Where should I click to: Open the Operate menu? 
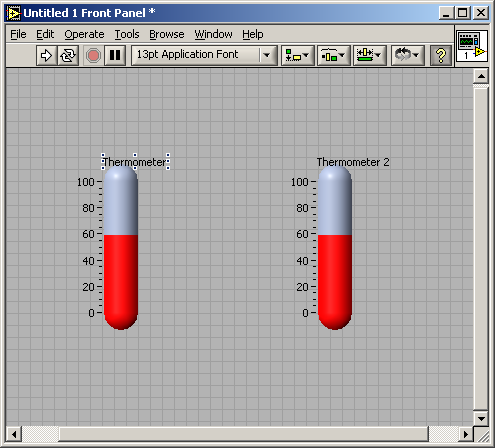pos(84,34)
